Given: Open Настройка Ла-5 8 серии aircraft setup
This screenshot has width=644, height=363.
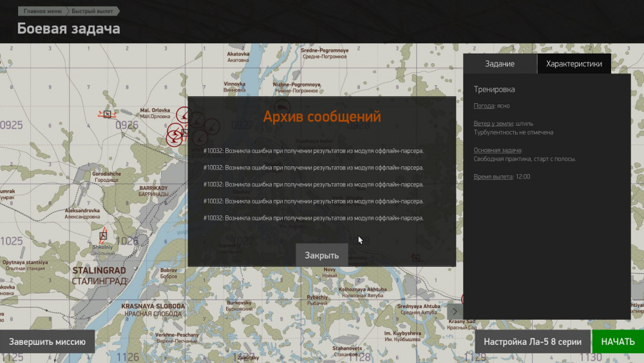Looking at the screenshot, I should coord(533,342).
